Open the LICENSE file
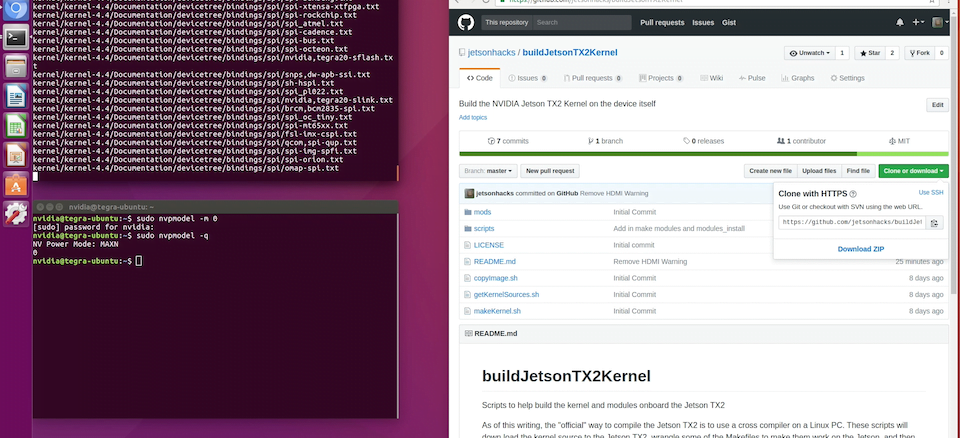The image size is (960, 438). 489,245
